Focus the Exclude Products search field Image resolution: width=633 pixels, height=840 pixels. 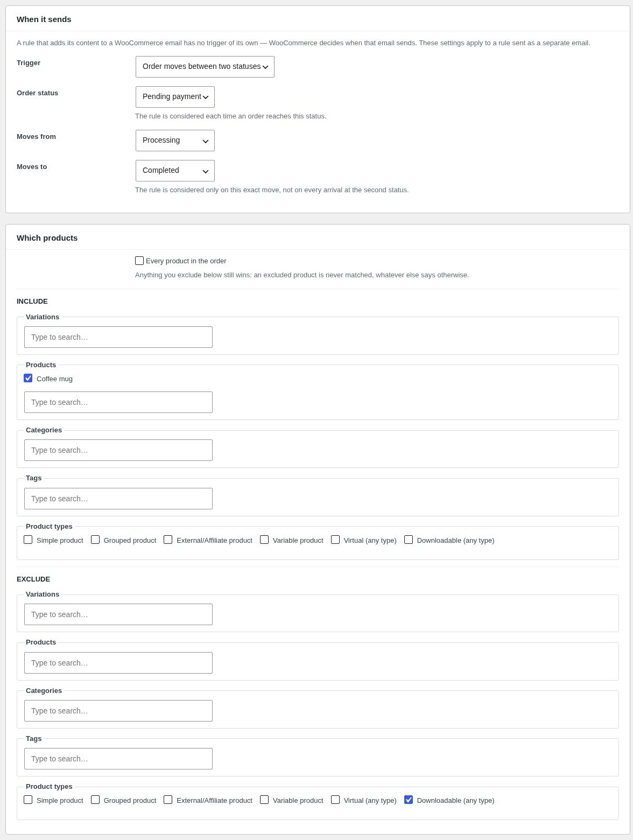coord(118,663)
